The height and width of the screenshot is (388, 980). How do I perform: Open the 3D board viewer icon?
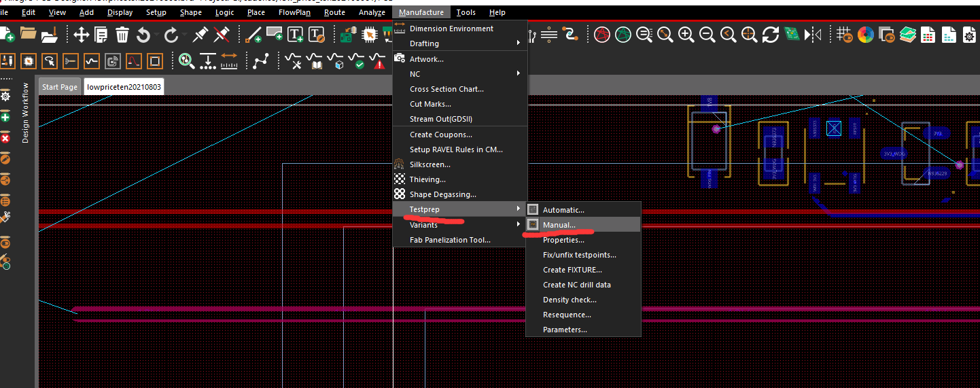point(792,35)
